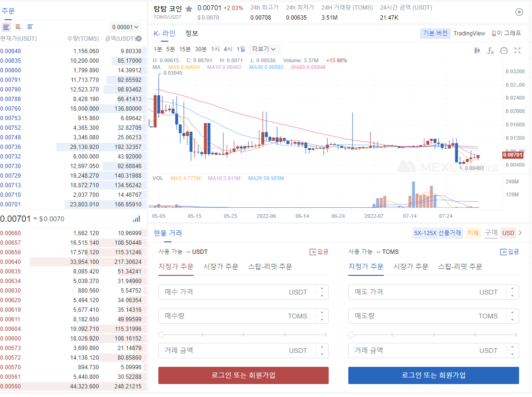Expand chart to fullscreen icon
This screenshot has height=397, width=532.
518,51
